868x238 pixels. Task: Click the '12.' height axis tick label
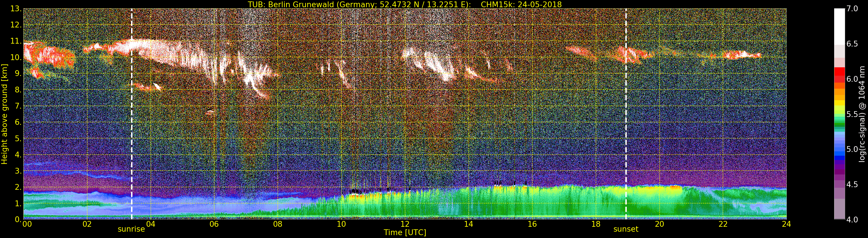pos(16,25)
